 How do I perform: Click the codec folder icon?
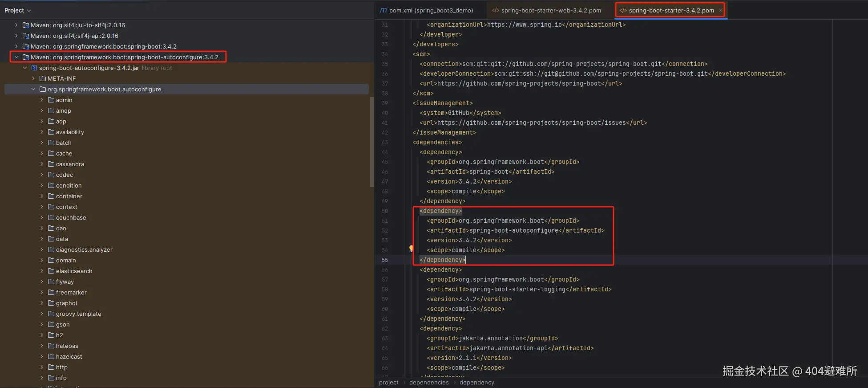coord(51,175)
